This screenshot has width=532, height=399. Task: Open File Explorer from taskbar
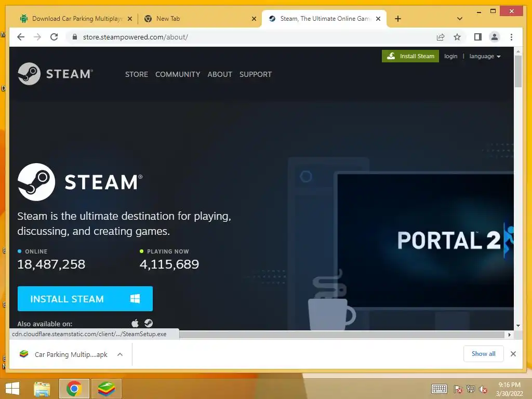click(x=42, y=389)
